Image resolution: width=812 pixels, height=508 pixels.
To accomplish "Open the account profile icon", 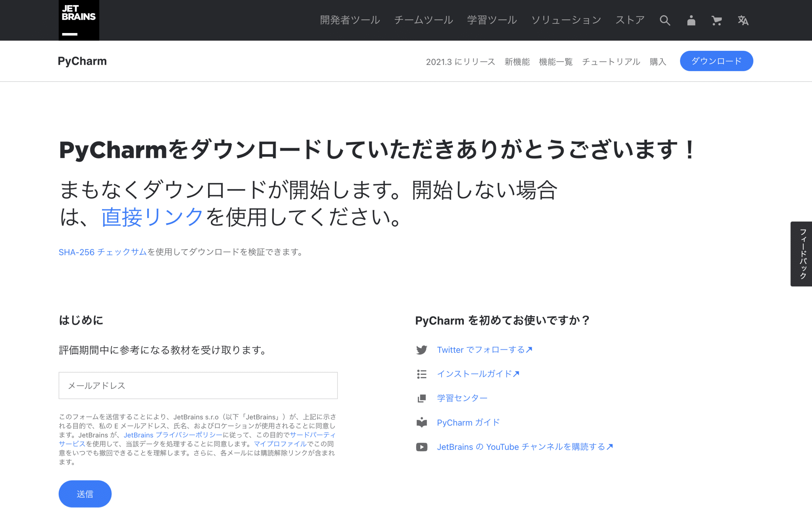I will point(691,21).
